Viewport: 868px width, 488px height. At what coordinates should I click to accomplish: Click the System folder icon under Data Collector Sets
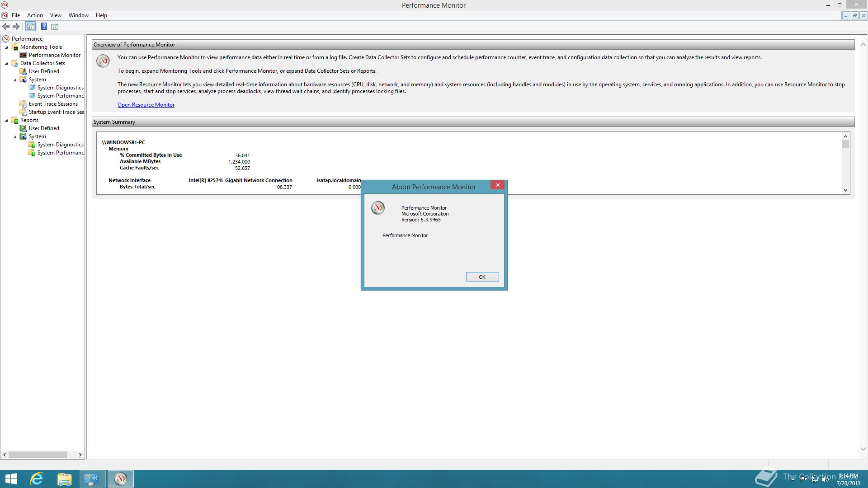click(x=23, y=80)
